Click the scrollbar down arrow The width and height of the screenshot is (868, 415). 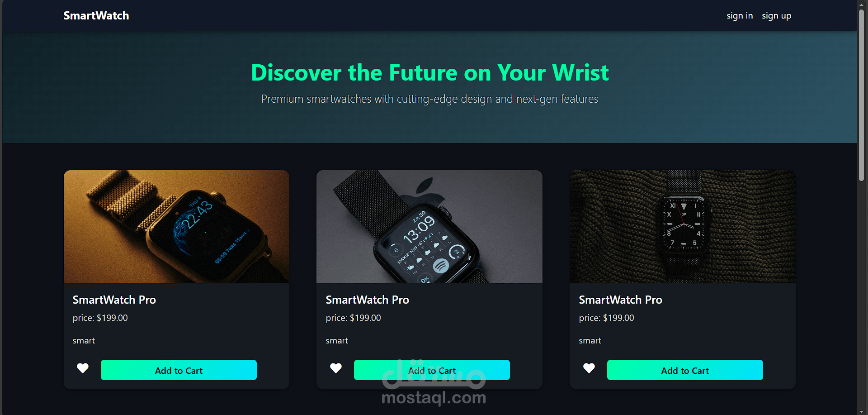click(862, 411)
